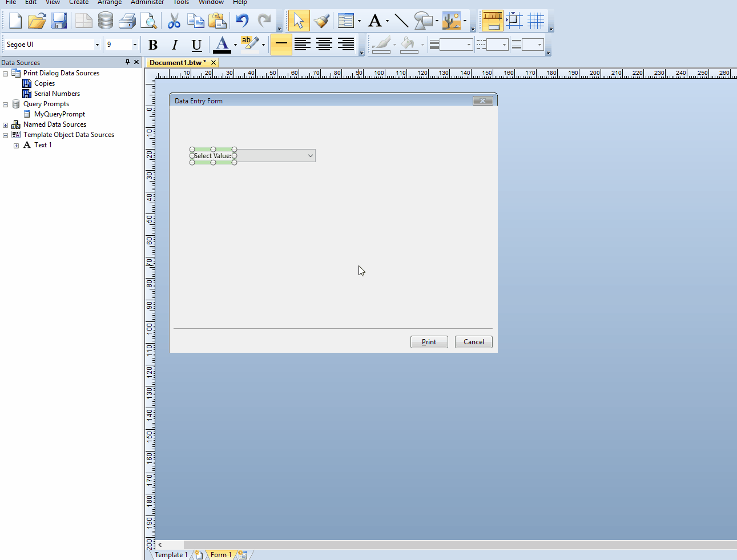Collapse Print Dialog Data Sources node
The width and height of the screenshot is (737, 560).
tap(6, 74)
